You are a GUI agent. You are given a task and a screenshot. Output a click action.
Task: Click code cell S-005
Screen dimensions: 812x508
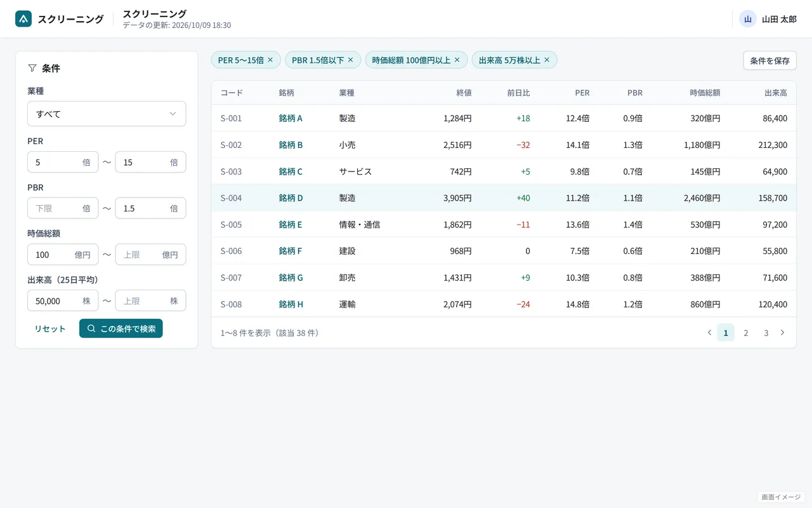coord(231,225)
